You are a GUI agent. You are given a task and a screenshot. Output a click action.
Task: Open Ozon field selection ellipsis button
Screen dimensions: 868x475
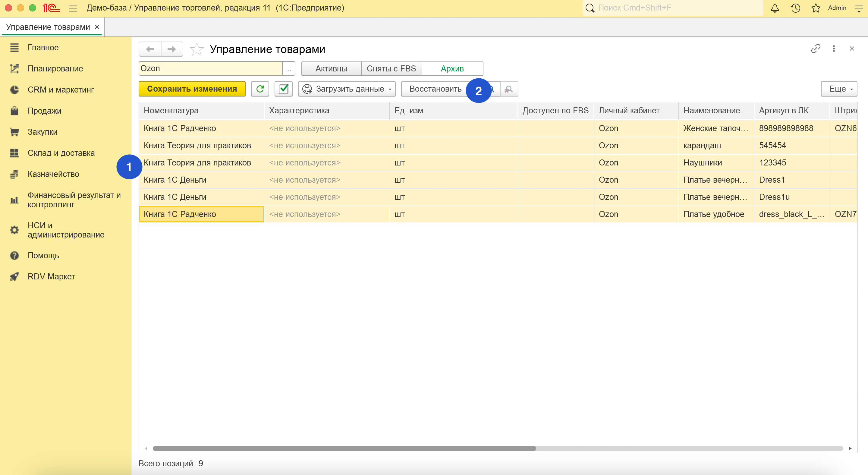[x=288, y=69]
